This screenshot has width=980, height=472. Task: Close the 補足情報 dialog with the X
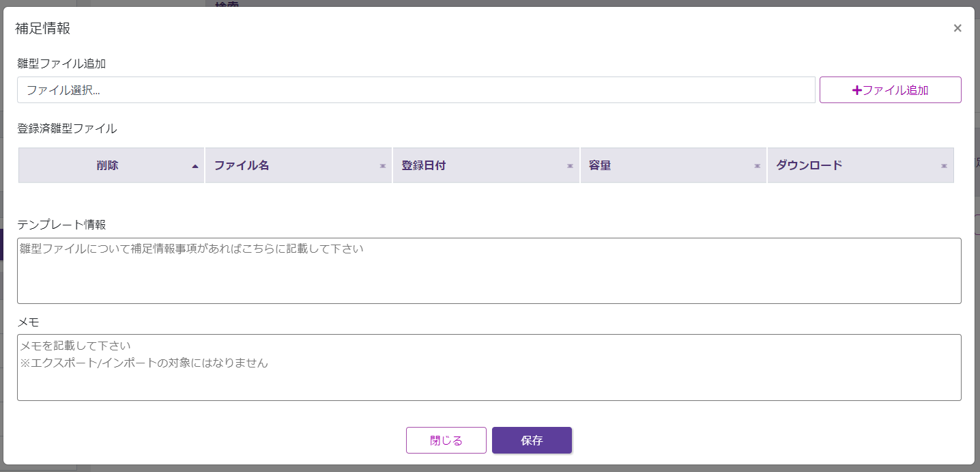coord(957,28)
